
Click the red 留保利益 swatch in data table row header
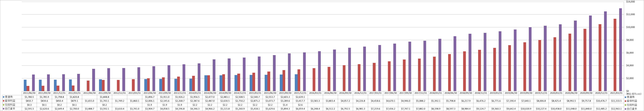(x=3, y=101)
